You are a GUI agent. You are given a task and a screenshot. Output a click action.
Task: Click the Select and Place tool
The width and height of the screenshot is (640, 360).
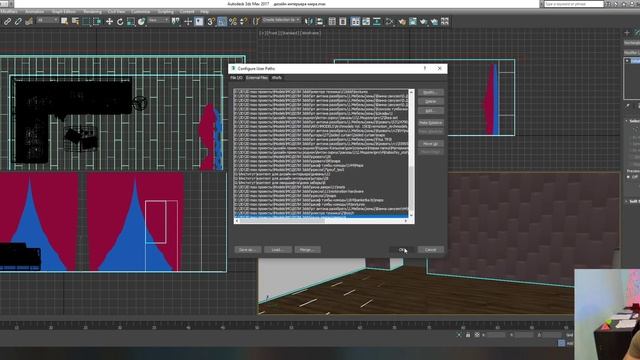141,22
